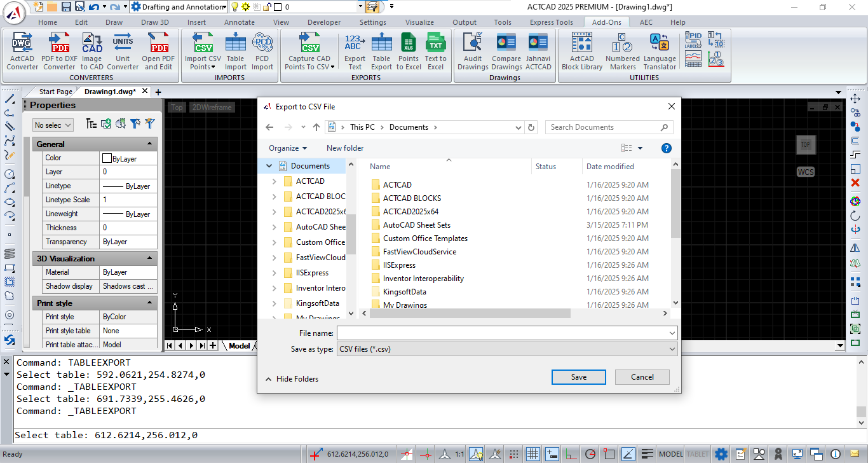Click New folder button
This screenshot has height=463, width=868.
(345, 148)
